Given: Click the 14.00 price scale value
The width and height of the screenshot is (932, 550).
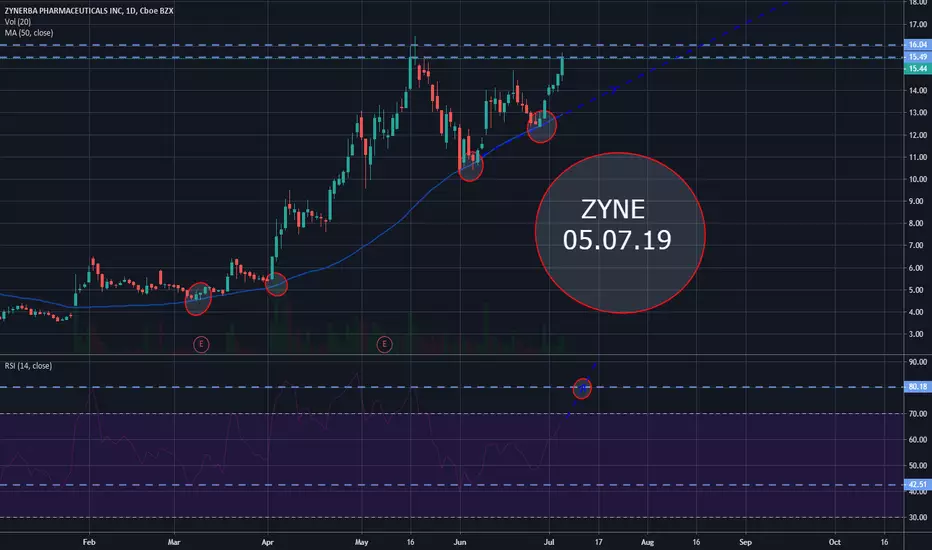Looking at the screenshot, I should 918,90.
